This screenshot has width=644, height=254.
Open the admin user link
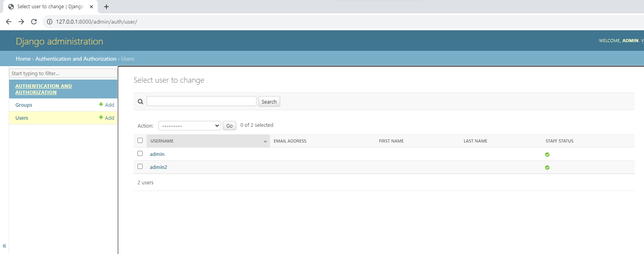click(157, 154)
